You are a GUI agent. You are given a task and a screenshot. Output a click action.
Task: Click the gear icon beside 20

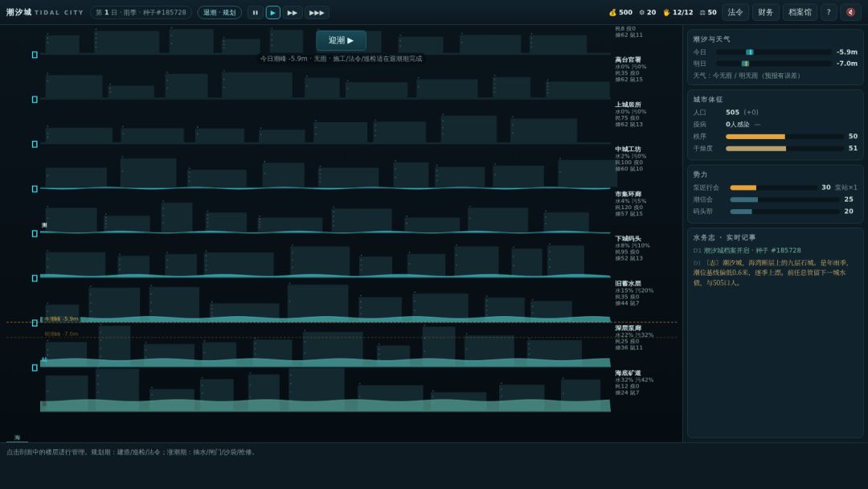point(641,12)
